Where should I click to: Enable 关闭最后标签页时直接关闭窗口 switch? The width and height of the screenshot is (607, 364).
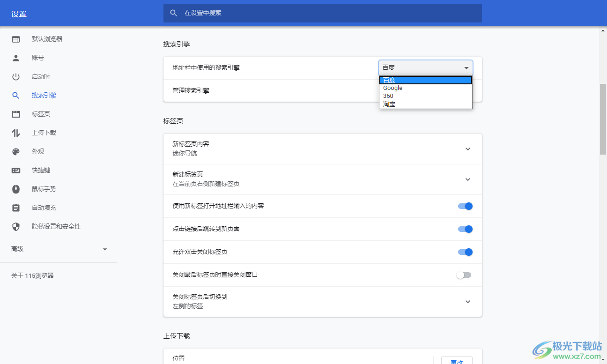coord(464,275)
